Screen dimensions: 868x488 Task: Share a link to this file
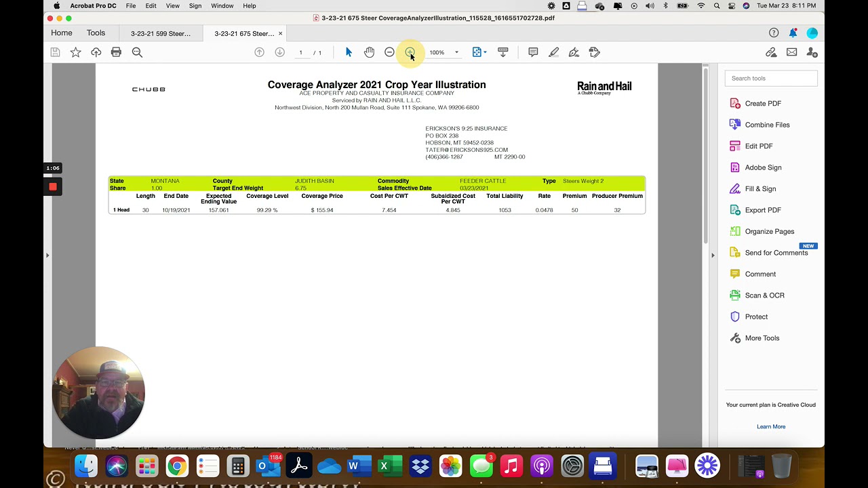[771, 52]
